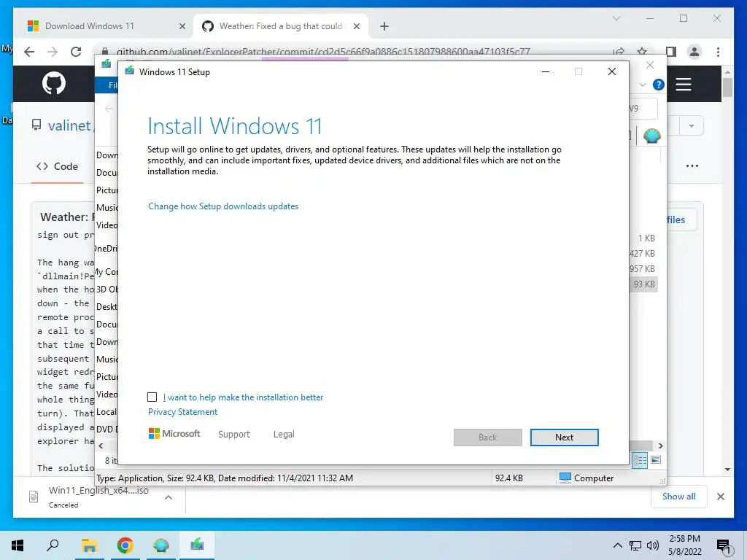Select the 93 KB file row in Explorer
The width and height of the screenshot is (747, 560).
(644, 284)
